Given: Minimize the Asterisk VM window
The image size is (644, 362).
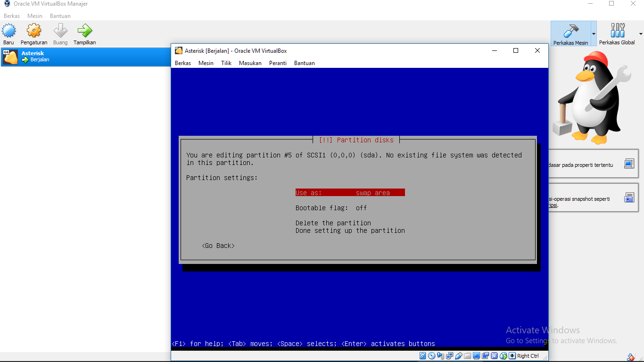Looking at the screenshot, I should (x=494, y=50).
